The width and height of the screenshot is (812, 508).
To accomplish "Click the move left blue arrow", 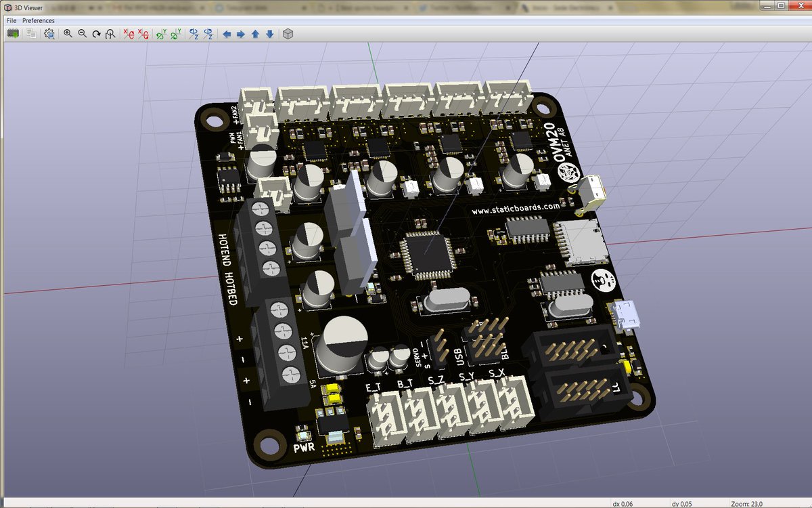I will 227,33.
